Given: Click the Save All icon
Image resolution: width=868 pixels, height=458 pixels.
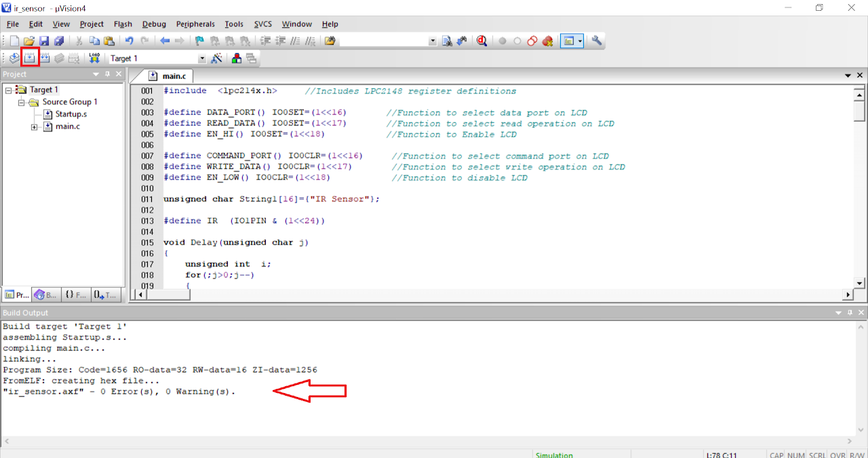Looking at the screenshot, I should coord(59,41).
